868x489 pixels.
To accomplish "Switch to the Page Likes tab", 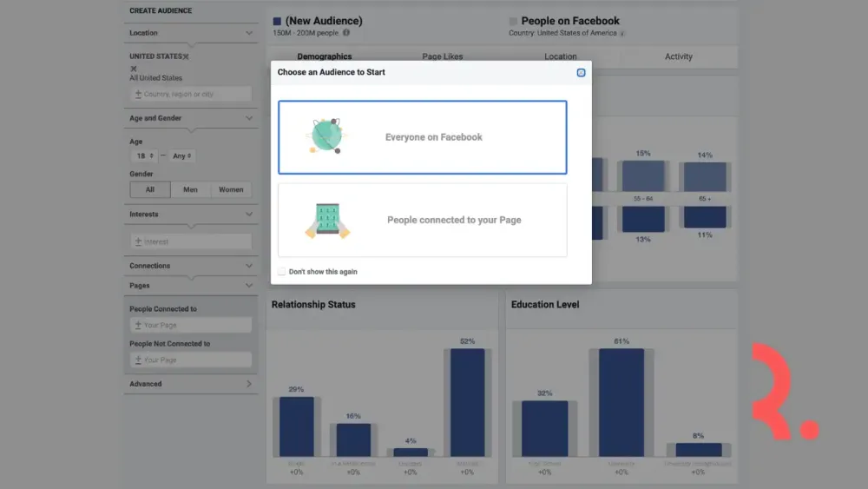I will (x=443, y=56).
